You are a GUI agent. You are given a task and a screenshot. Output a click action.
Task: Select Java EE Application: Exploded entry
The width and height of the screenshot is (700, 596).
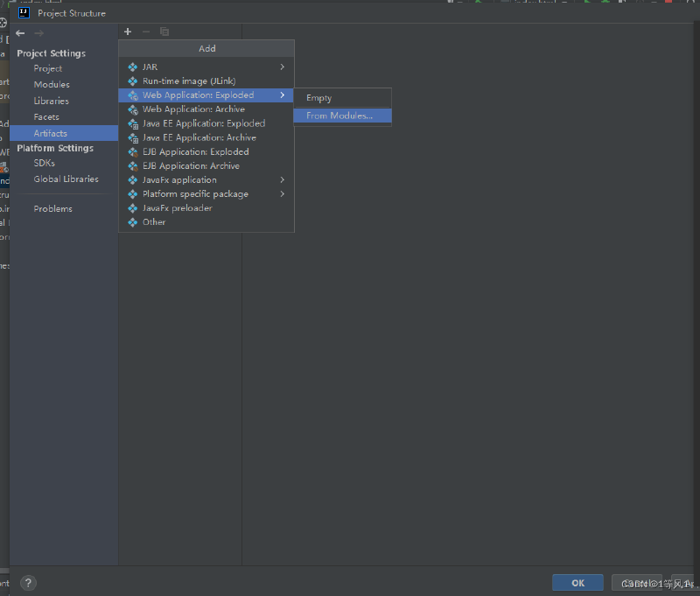(x=206, y=123)
